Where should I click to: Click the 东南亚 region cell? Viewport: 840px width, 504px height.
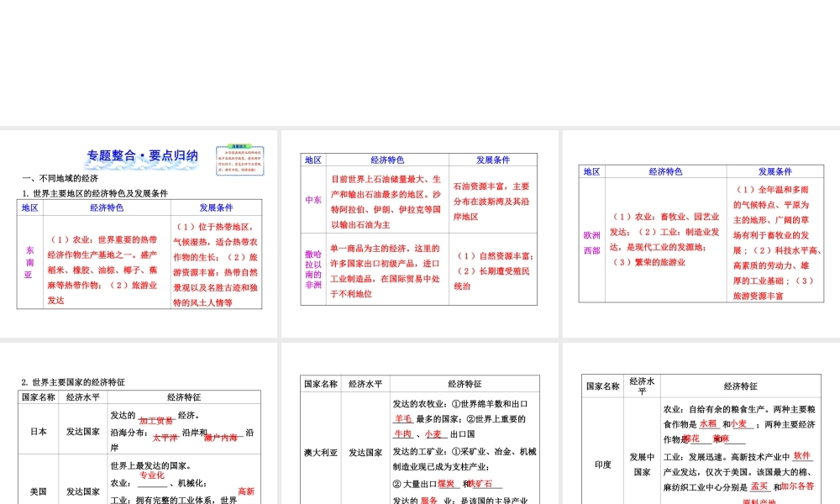(x=29, y=262)
